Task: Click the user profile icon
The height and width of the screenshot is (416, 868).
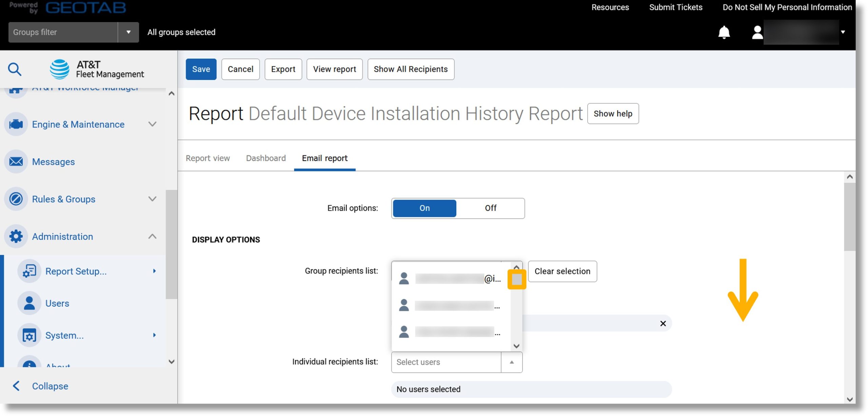Action: click(x=757, y=33)
